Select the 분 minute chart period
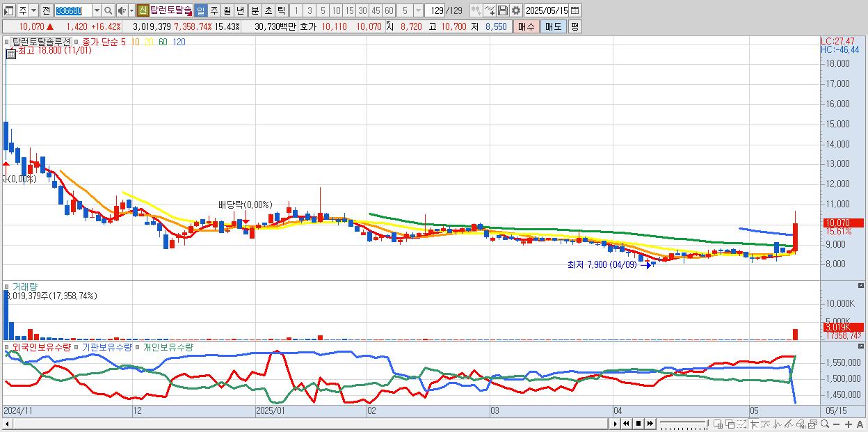Screen dimensions: 868x432 (x=255, y=10)
